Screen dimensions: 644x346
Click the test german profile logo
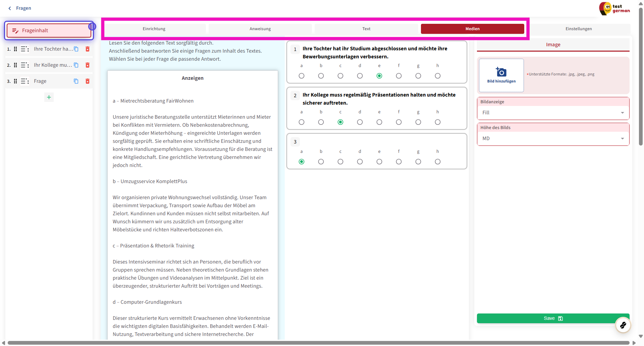click(x=614, y=8)
